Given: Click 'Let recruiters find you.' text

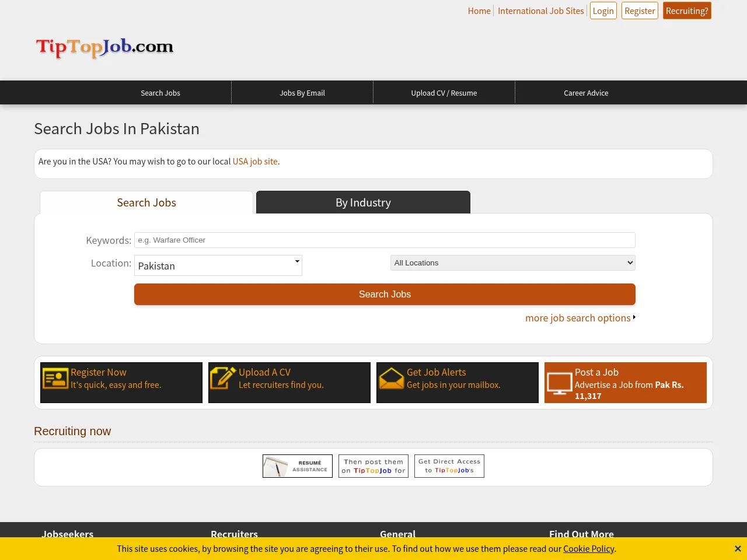Looking at the screenshot, I should (x=281, y=385).
